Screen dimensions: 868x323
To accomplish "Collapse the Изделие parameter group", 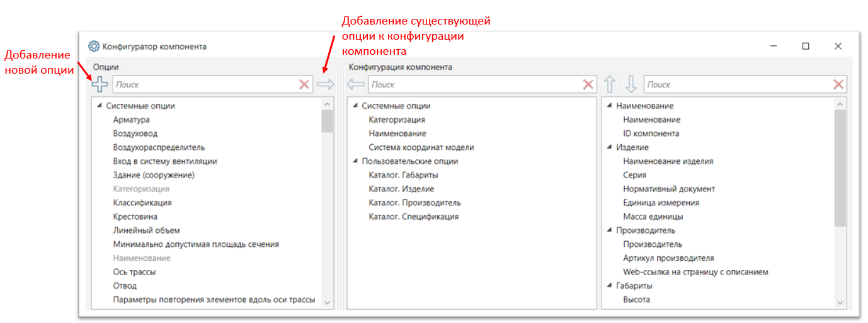I will pos(609,147).
